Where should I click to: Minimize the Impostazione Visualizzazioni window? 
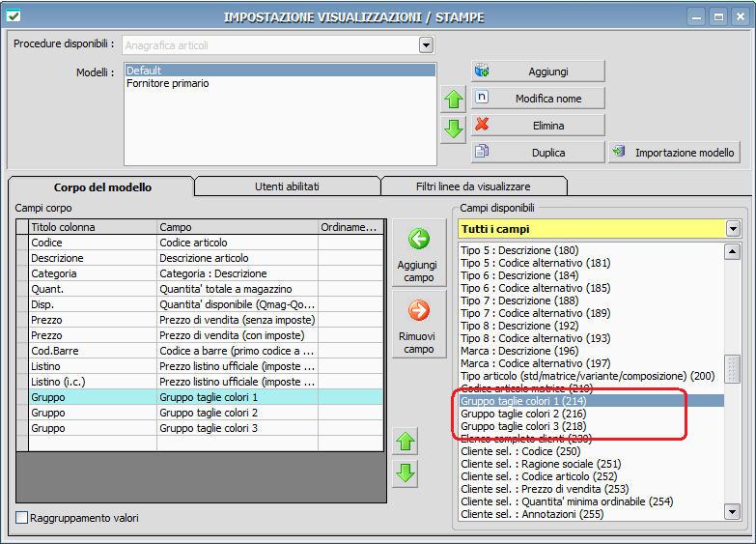tap(696, 16)
